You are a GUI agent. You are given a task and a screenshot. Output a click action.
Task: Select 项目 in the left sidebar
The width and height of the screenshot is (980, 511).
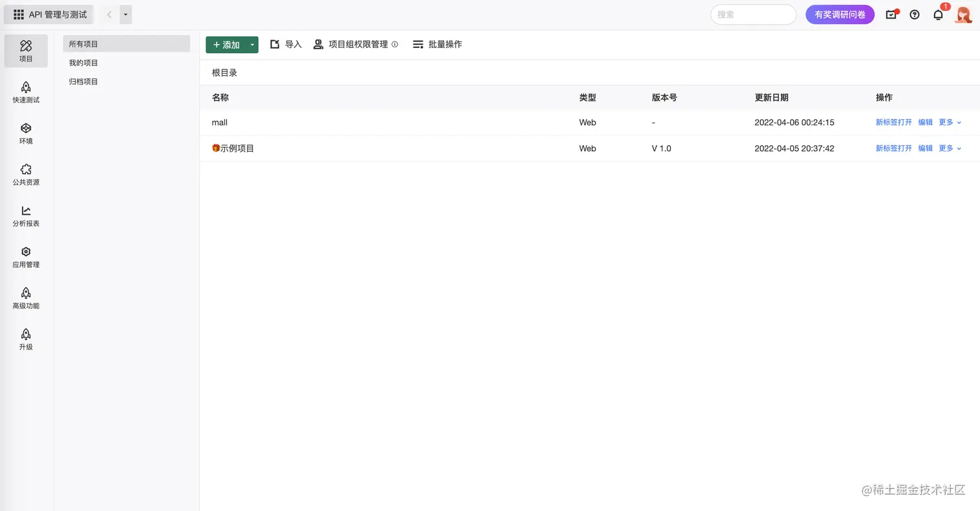tap(26, 51)
